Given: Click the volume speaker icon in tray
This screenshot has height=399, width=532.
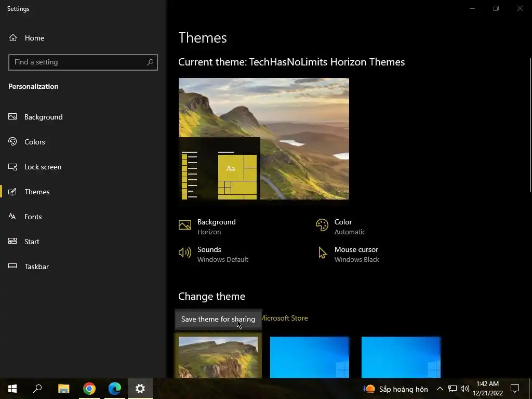Looking at the screenshot, I should [x=465, y=389].
